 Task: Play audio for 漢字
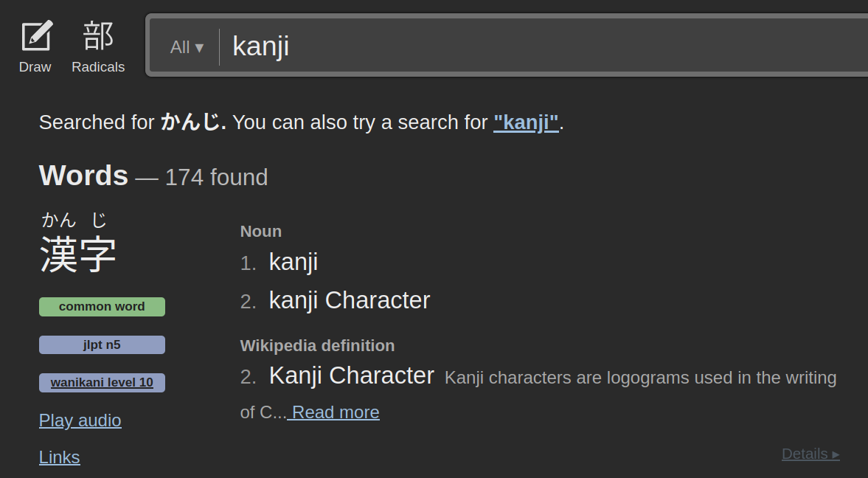80,420
